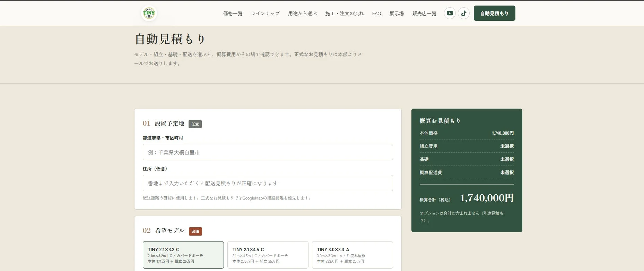The image size is (644, 271).
Task: Open the FAQ menu item
Action: tap(376, 14)
